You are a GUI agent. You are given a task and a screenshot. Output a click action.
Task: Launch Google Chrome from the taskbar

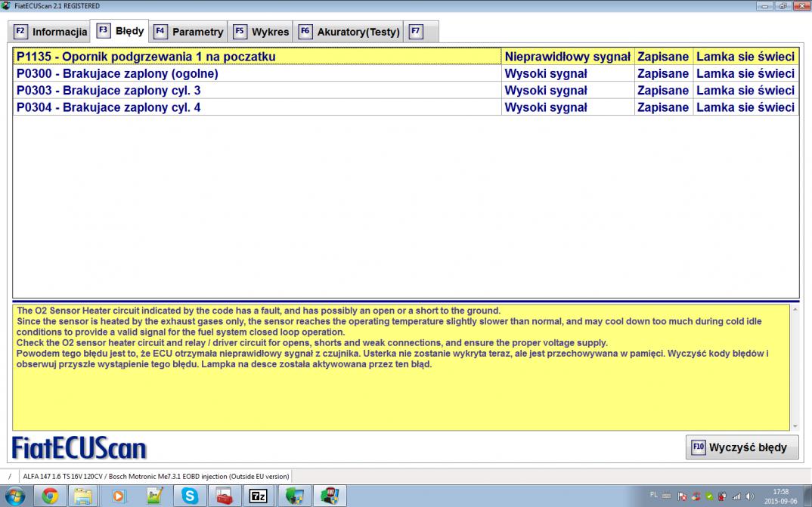pyautogui.click(x=50, y=496)
